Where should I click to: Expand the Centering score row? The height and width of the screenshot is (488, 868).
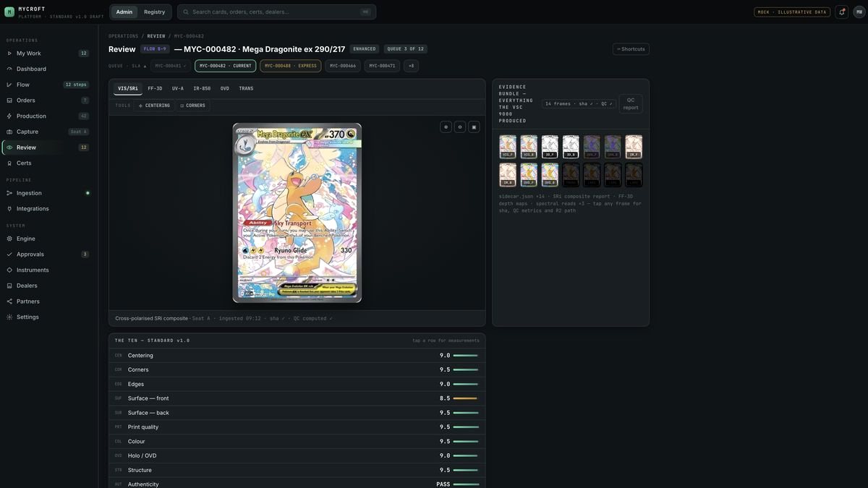tap(297, 356)
